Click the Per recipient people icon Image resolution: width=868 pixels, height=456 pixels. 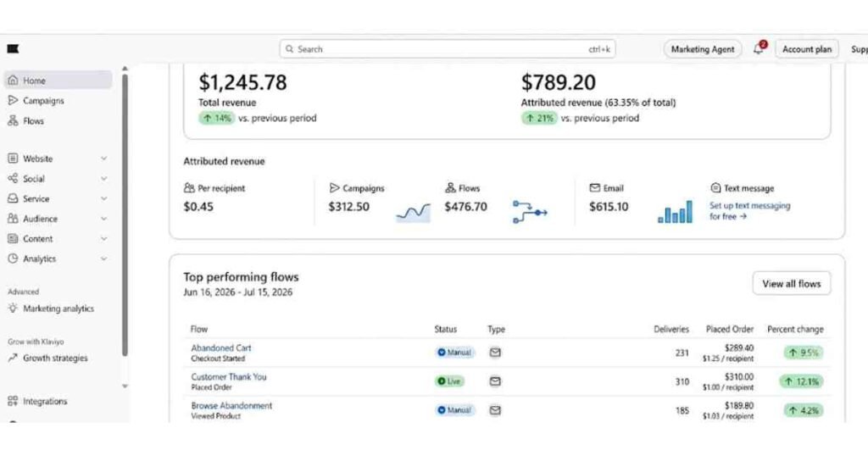[189, 188]
